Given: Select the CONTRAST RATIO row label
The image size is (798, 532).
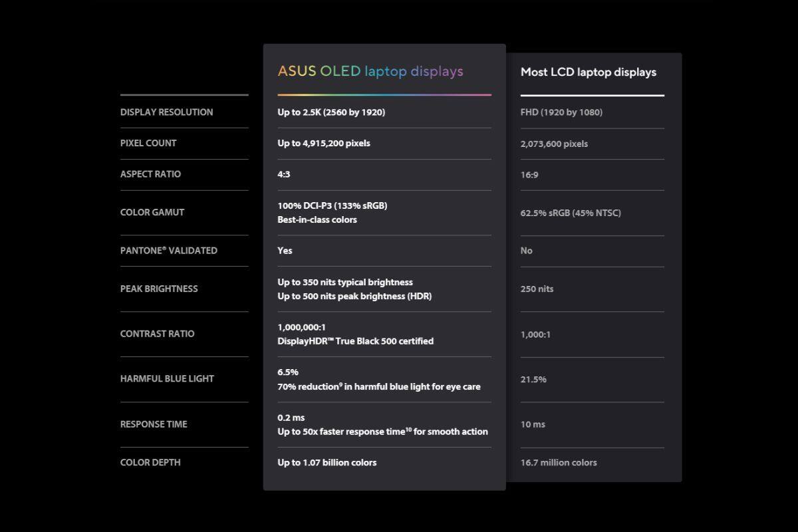Looking at the screenshot, I should 157,334.
